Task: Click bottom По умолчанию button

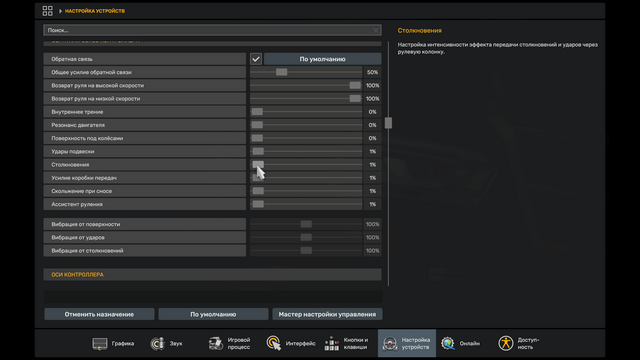Action: click(213, 314)
